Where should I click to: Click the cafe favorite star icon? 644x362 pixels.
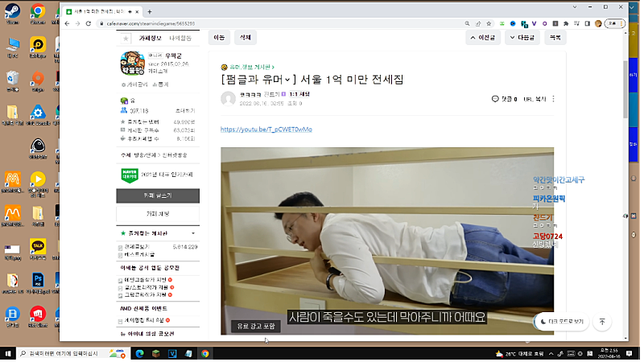(x=126, y=38)
